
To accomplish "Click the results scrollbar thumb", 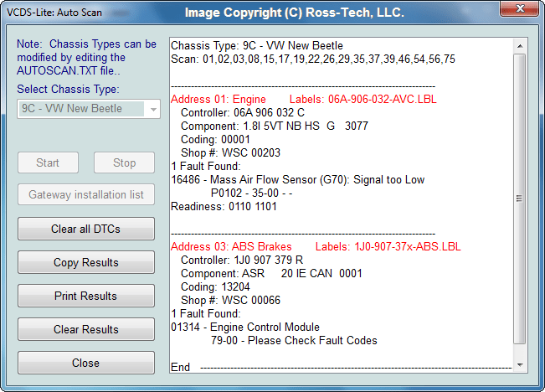I will (520, 199).
